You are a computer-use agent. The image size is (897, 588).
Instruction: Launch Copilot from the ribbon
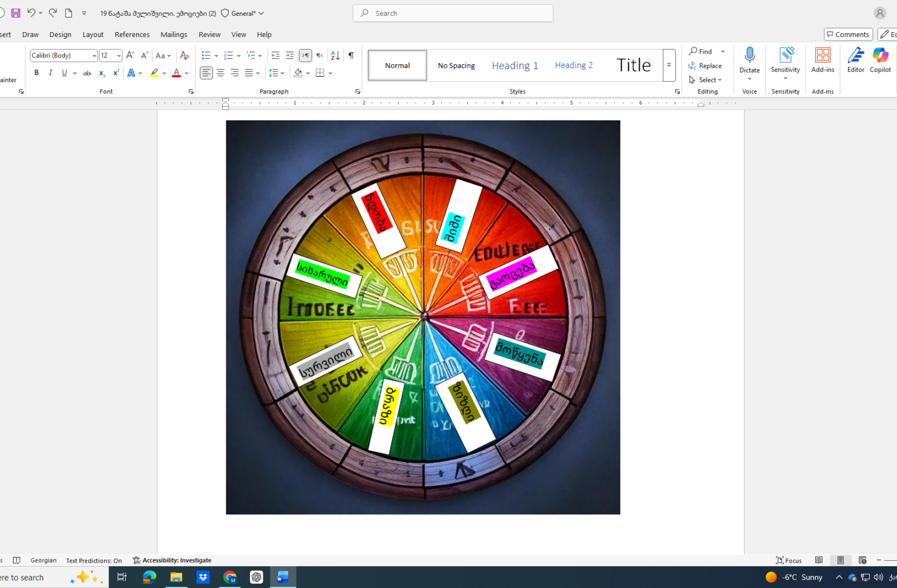tap(880, 57)
